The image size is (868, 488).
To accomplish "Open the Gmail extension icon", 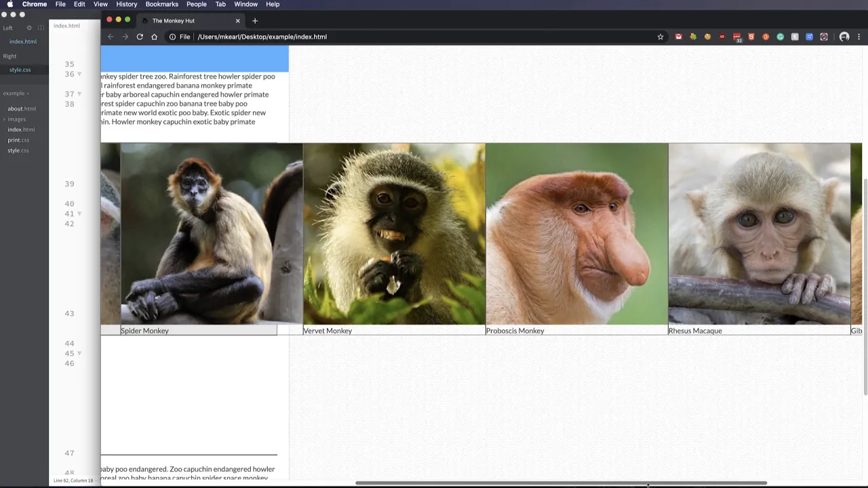I will point(678,37).
